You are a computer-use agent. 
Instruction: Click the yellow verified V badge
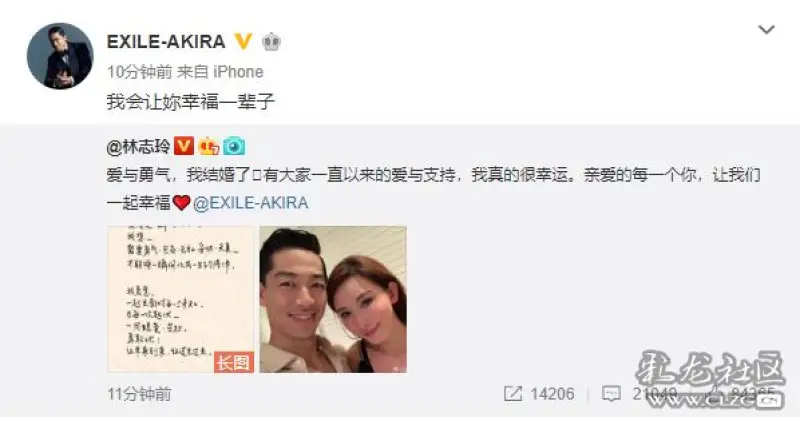pyautogui.click(x=243, y=41)
